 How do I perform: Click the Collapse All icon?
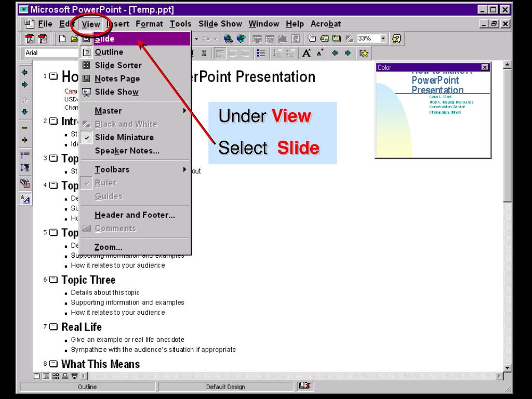pyautogui.click(x=25, y=155)
